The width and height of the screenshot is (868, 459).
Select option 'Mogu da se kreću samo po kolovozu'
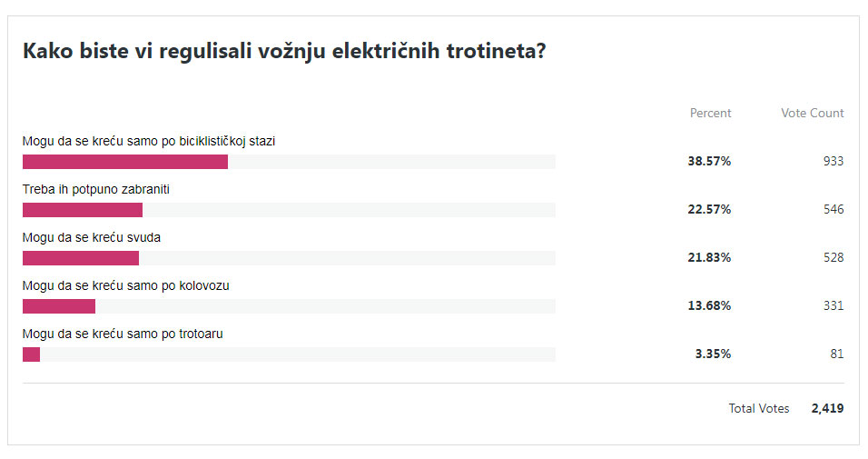click(125, 285)
